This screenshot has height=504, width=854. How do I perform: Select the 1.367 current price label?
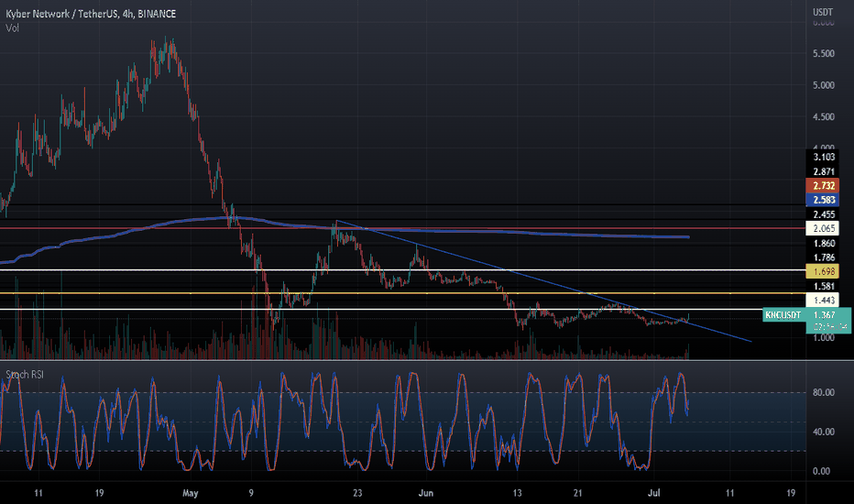point(824,315)
